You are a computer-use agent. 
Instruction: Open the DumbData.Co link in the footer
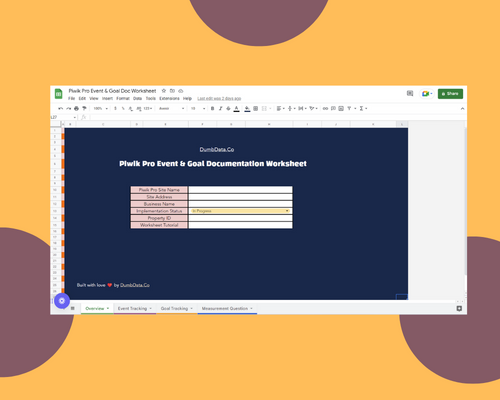135,285
